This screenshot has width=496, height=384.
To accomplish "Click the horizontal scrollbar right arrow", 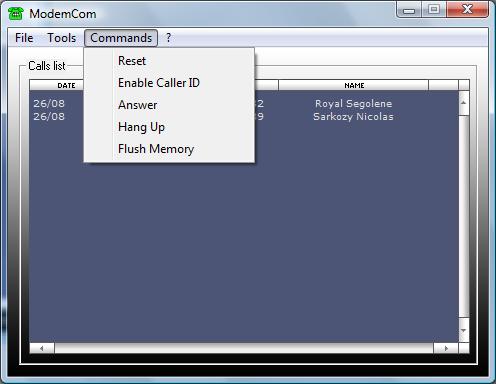I will coord(446,348).
